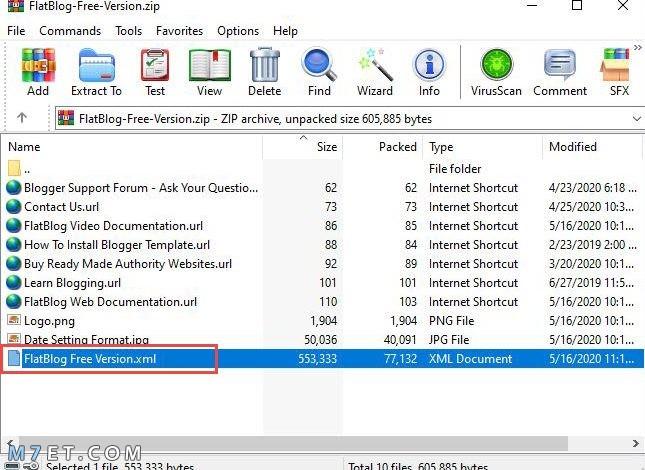The width and height of the screenshot is (645, 470).
Task: Click the scrollbar right arrow
Action: pyautogui.click(x=636, y=443)
